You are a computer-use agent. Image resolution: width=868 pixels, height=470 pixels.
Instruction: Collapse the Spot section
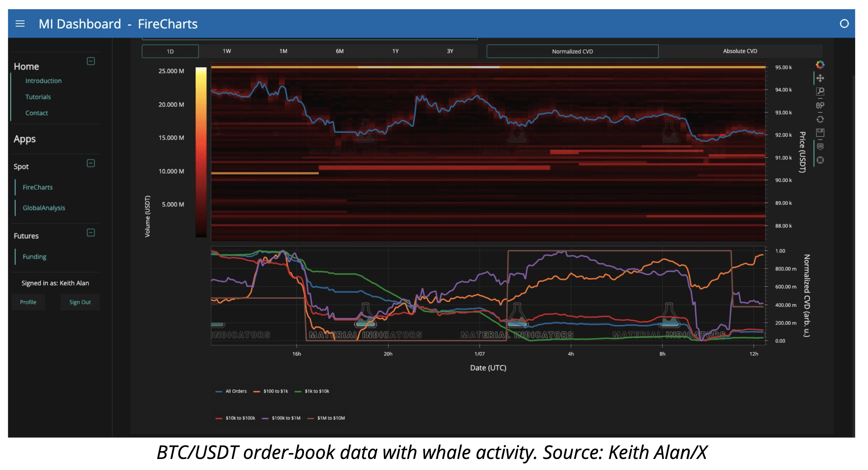tap(91, 163)
